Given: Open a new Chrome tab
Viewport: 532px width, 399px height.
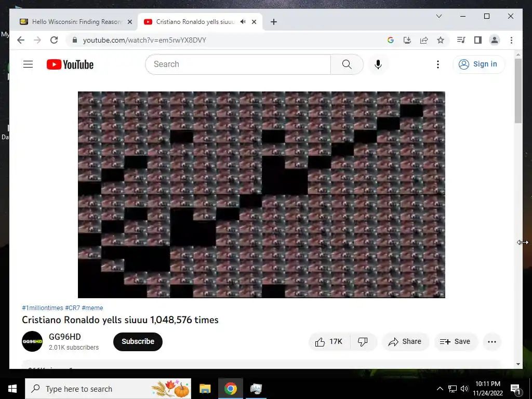Looking at the screenshot, I should (x=274, y=22).
